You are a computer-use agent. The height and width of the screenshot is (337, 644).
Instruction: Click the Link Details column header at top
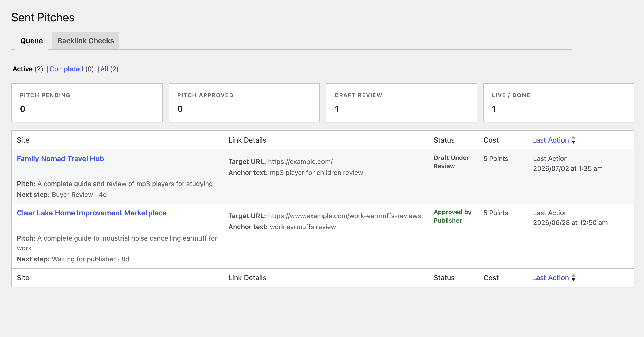[247, 140]
